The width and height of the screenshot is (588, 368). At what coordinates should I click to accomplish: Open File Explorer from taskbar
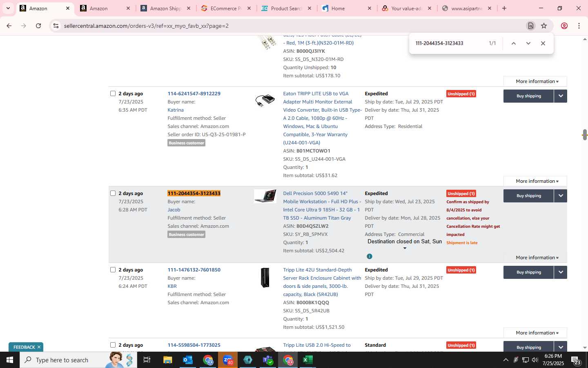(167, 360)
